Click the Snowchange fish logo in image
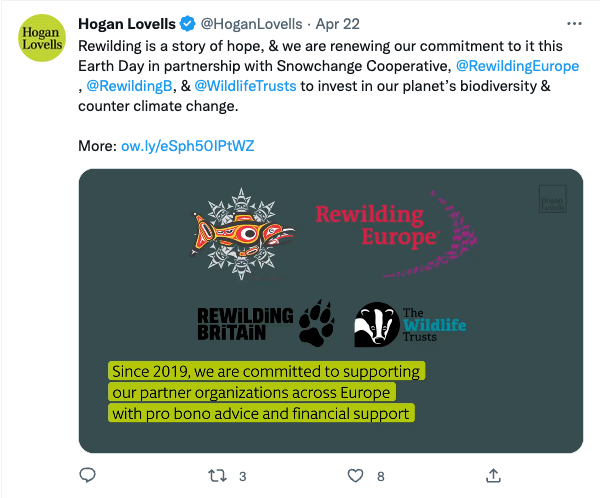This screenshot has height=498, width=600. (x=242, y=233)
